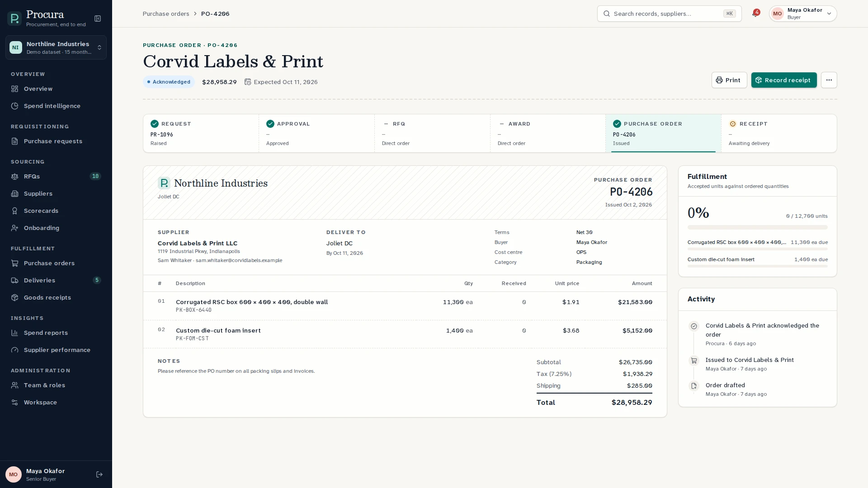Screen dimensions: 868x488
Task: Open Spend intelligence pie icon
Action: pyautogui.click(x=15, y=106)
